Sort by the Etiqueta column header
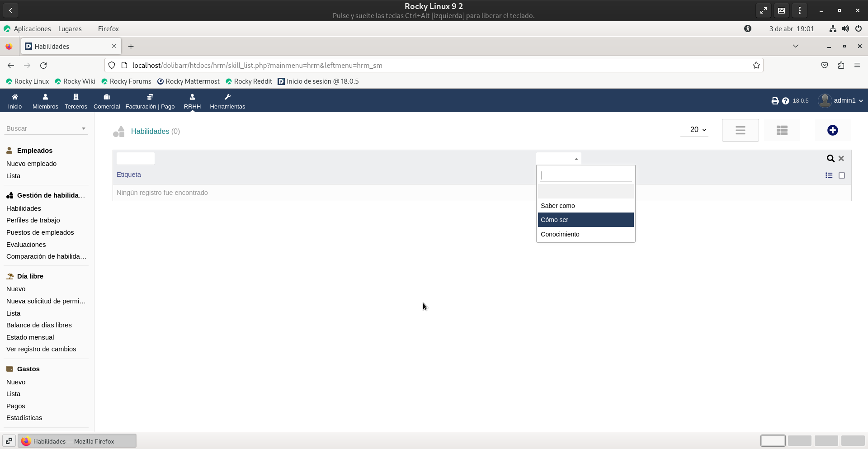868x449 pixels. 129,175
